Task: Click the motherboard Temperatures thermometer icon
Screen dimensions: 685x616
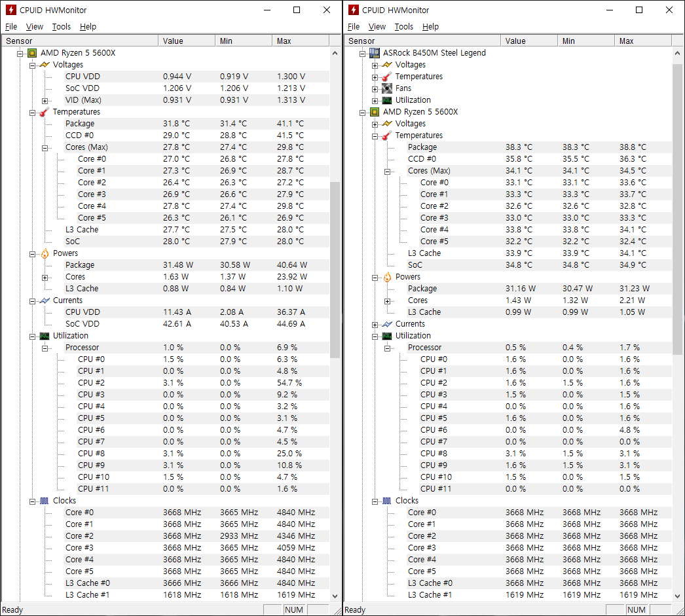Action: coord(387,77)
